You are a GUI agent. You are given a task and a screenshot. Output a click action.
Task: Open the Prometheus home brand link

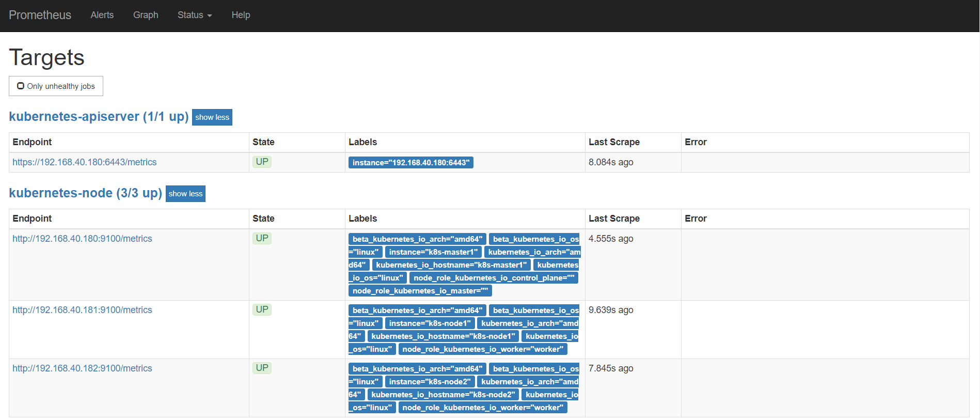(40, 15)
